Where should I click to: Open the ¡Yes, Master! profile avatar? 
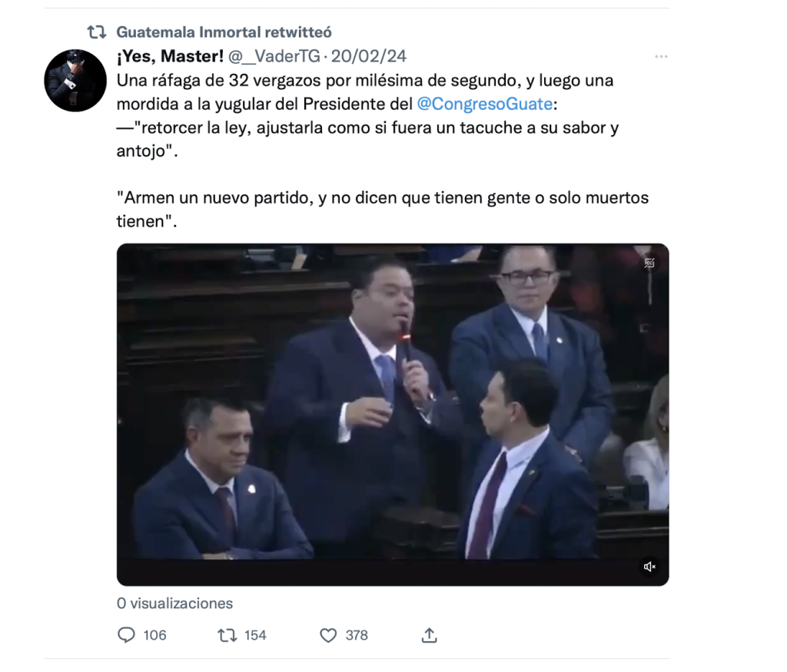[x=75, y=80]
